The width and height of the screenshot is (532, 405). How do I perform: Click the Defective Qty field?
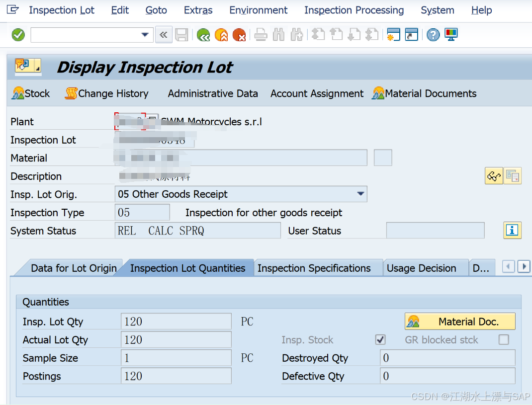click(447, 376)
